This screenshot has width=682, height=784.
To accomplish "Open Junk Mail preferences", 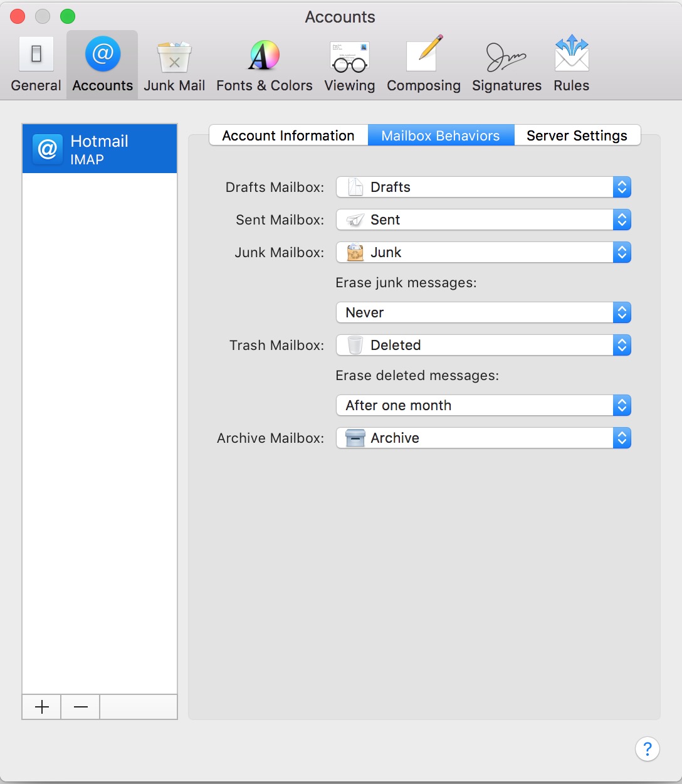I will coord(174,65).
